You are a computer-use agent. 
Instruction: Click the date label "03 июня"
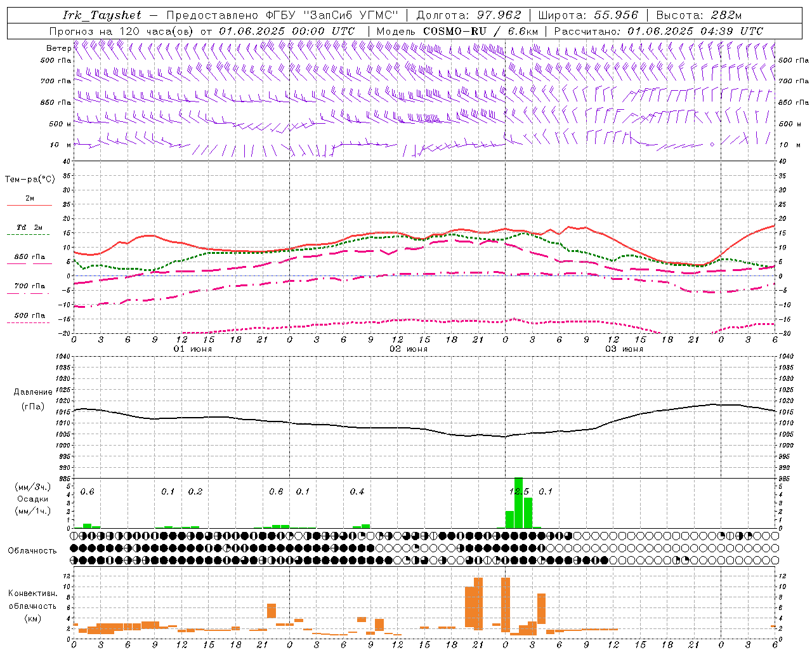pos(624,349)
